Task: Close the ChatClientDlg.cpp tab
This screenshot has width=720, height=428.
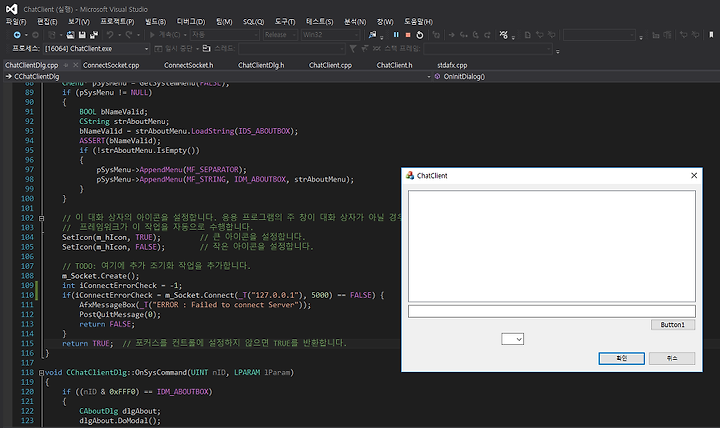Action: 76,65
